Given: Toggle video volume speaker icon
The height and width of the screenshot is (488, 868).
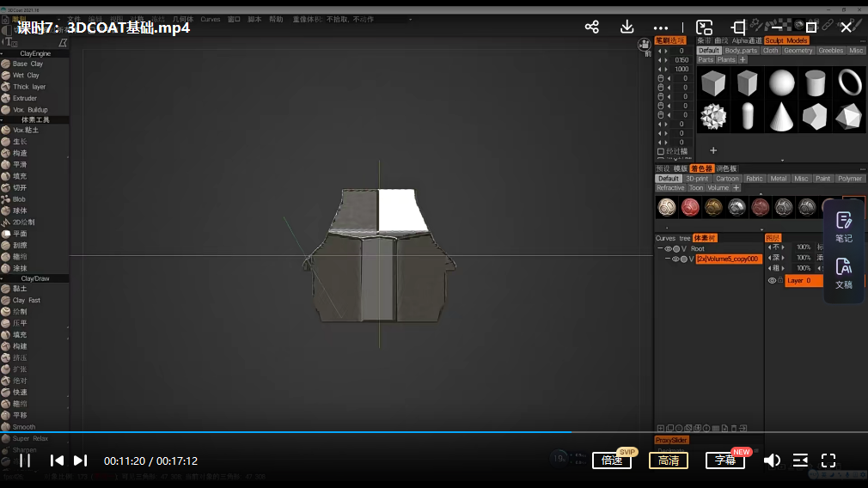Looking at the screenshot, I should pos(772,461).
